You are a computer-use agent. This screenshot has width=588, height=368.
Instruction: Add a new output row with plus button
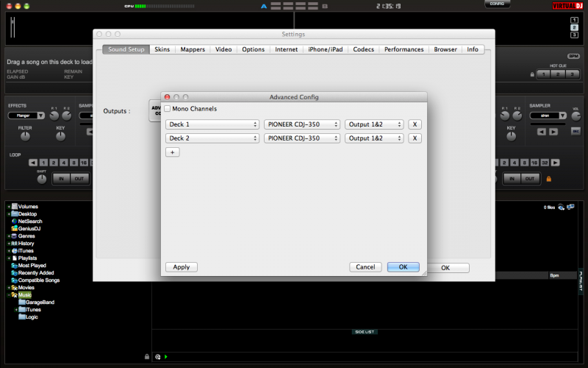coord(173,152)
